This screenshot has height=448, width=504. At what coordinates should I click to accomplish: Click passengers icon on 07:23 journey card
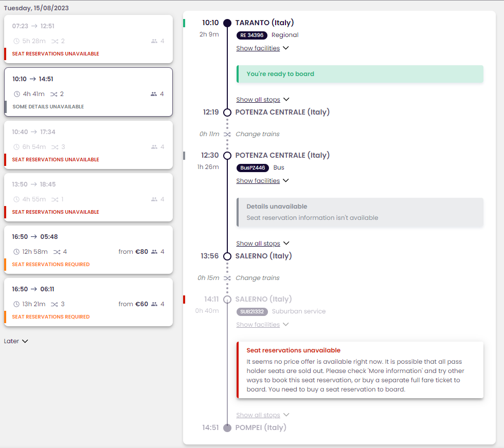[154, 41]
